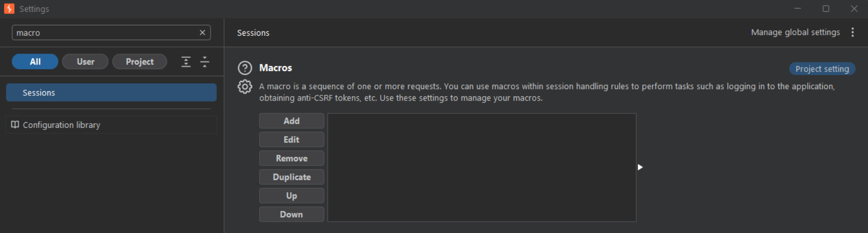Screen dimensions: 868x233
Task: Add a new macro
Action: tap(292, 121)
